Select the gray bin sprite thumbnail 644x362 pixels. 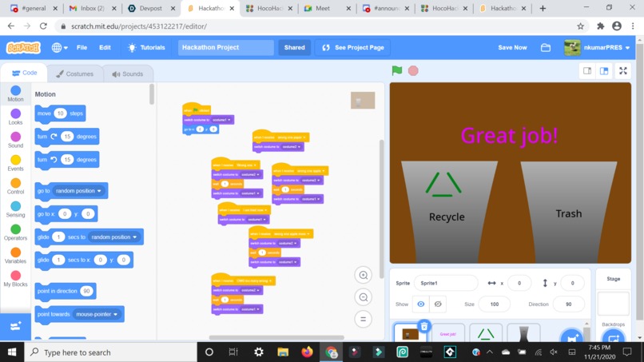tap(523, 333)
